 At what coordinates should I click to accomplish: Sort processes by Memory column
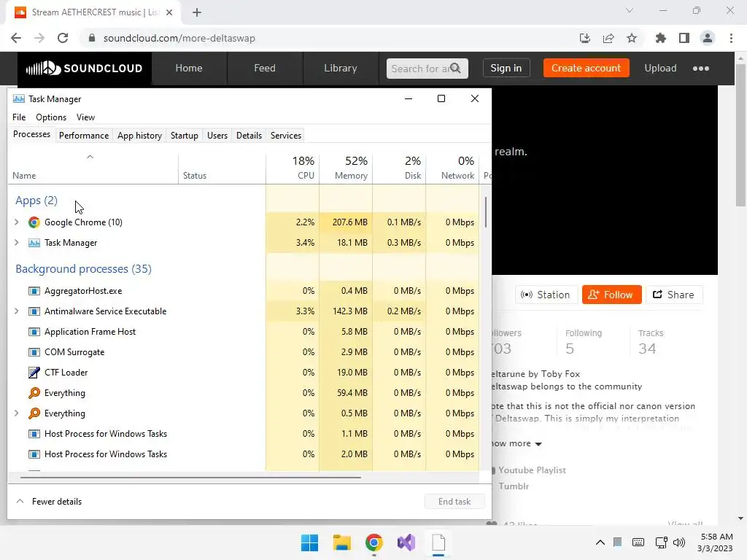pos(346,168)
